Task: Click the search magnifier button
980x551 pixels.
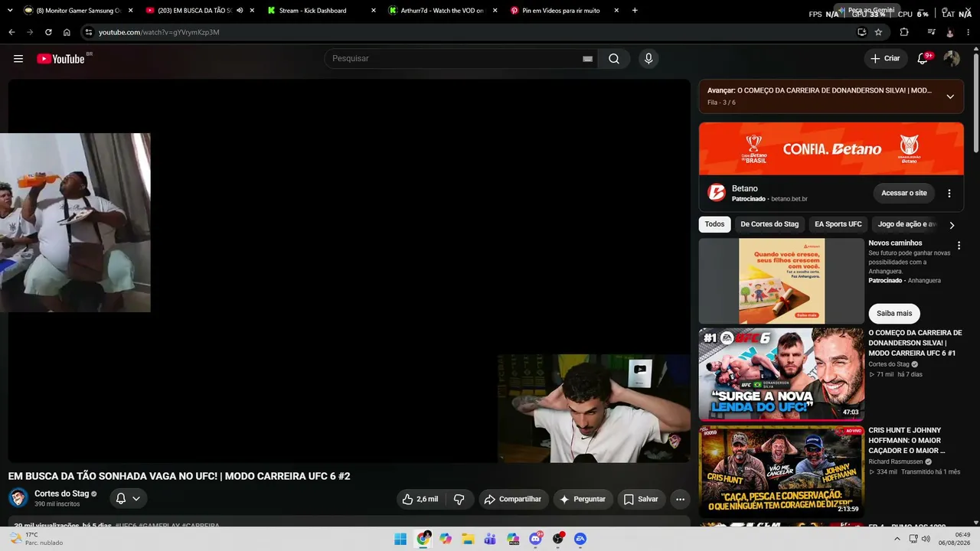Action: tap(614, 59)
